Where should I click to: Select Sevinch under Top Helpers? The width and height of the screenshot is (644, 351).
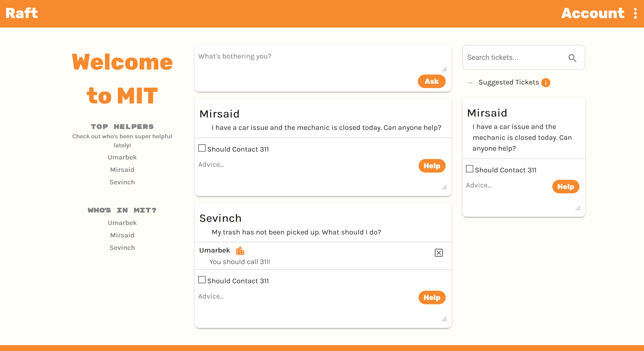(x=122, y=182)
